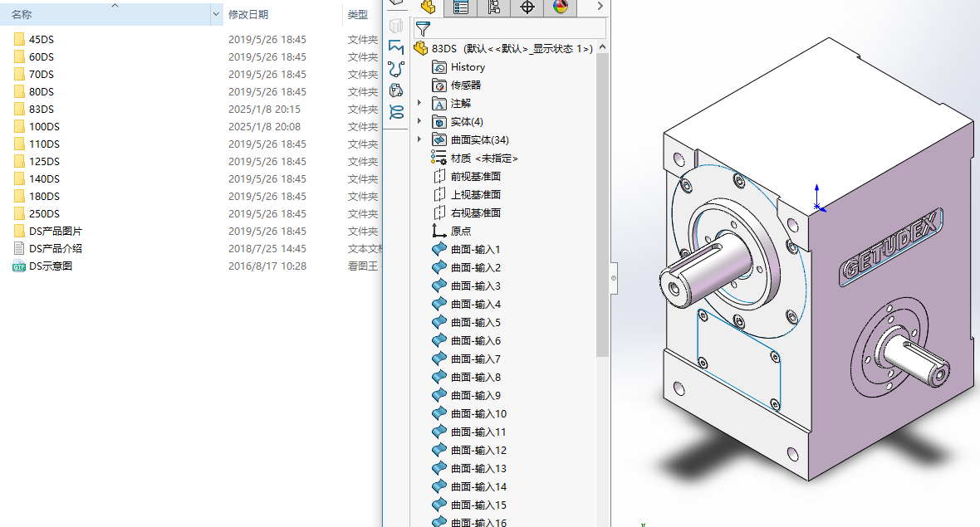Click the spline-on-surface tool in the left strip
The image size is (980, 527).
pyautogui.click(x=395, y=90)
